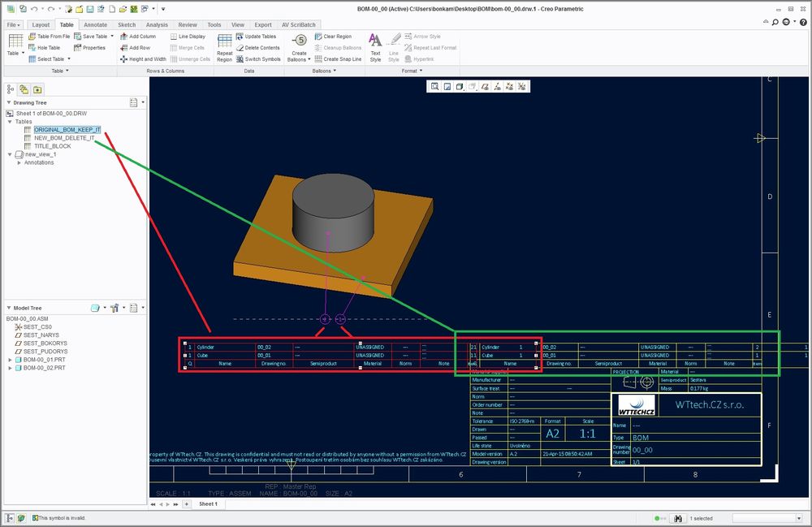This screenshot has width=812, height=527.
Task: Expand the Format group overflow arrow
Action: tap(421, 71)
